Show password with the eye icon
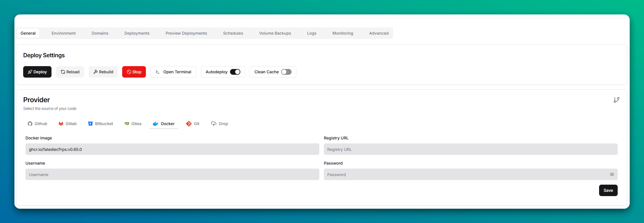 coord(612,174)
